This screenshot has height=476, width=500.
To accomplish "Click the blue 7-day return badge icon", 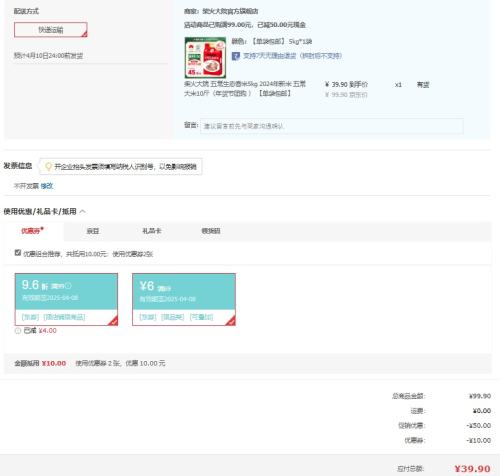I will coord(236,56).
